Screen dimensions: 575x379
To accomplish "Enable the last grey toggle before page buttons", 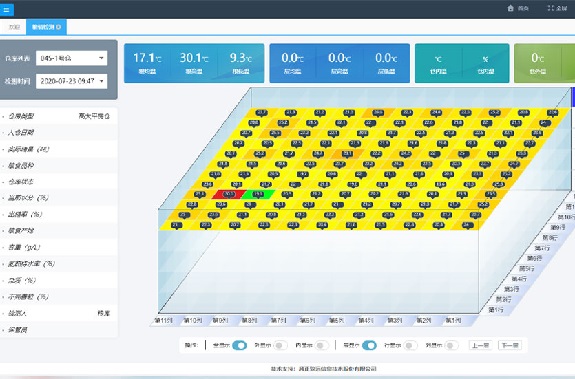I will coord(451,345).
